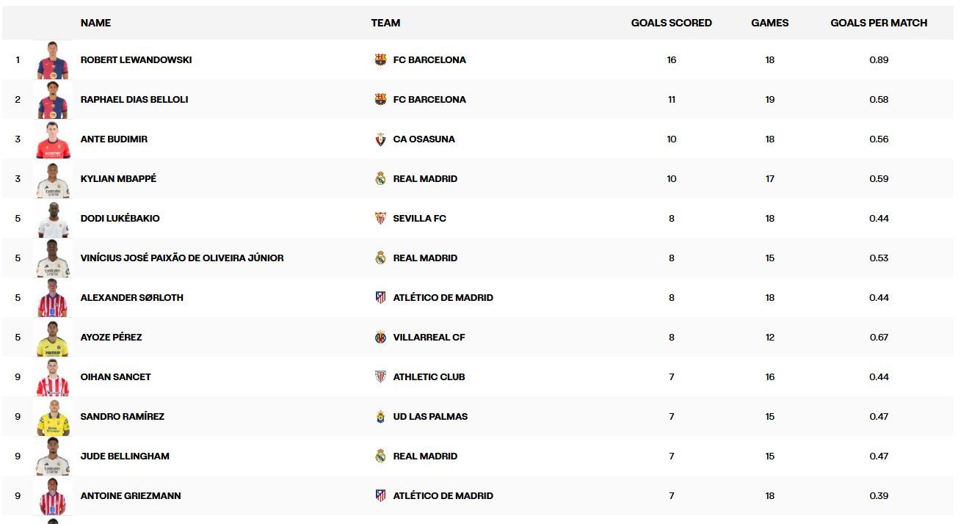The width and height of the screenshot is (980, 524).
Task: Click the CA Osasuna club crest
Action: [x=380, y=139]
